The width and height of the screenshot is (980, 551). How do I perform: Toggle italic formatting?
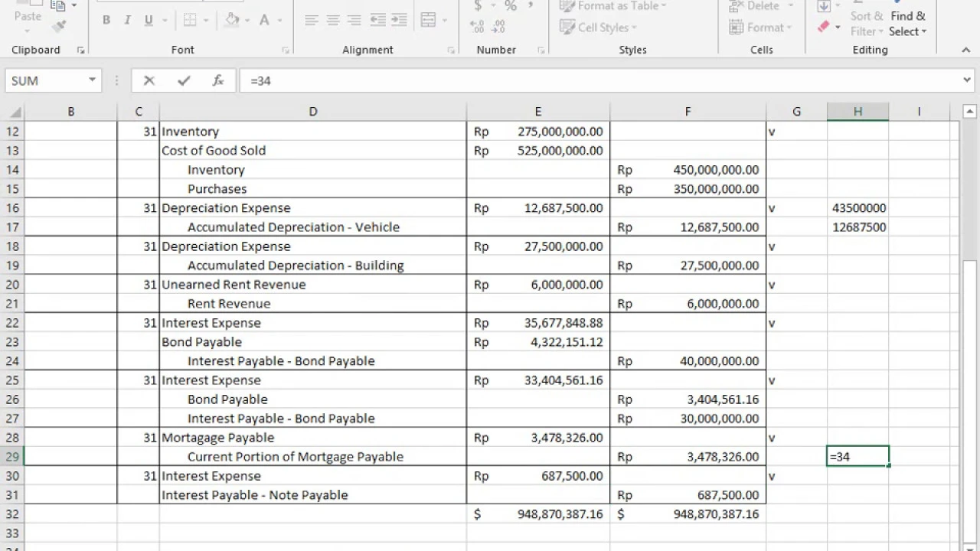127,21
